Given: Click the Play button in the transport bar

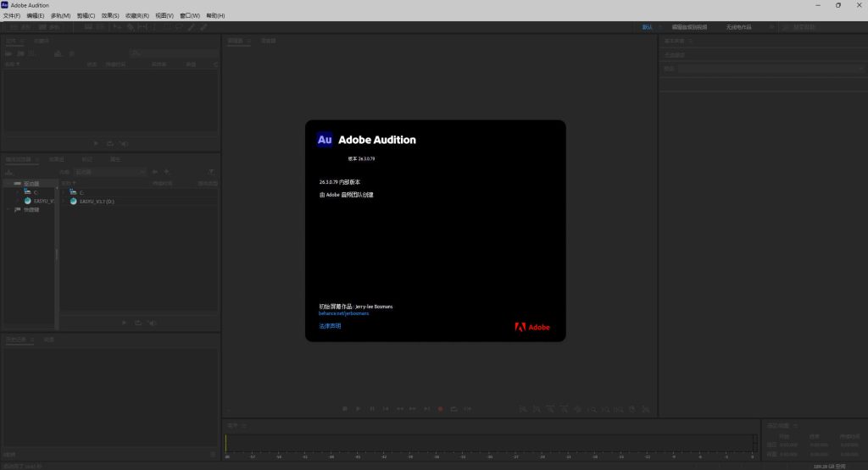Looking at the screenshot, I should pyautogui.click(x=359, y=409).
